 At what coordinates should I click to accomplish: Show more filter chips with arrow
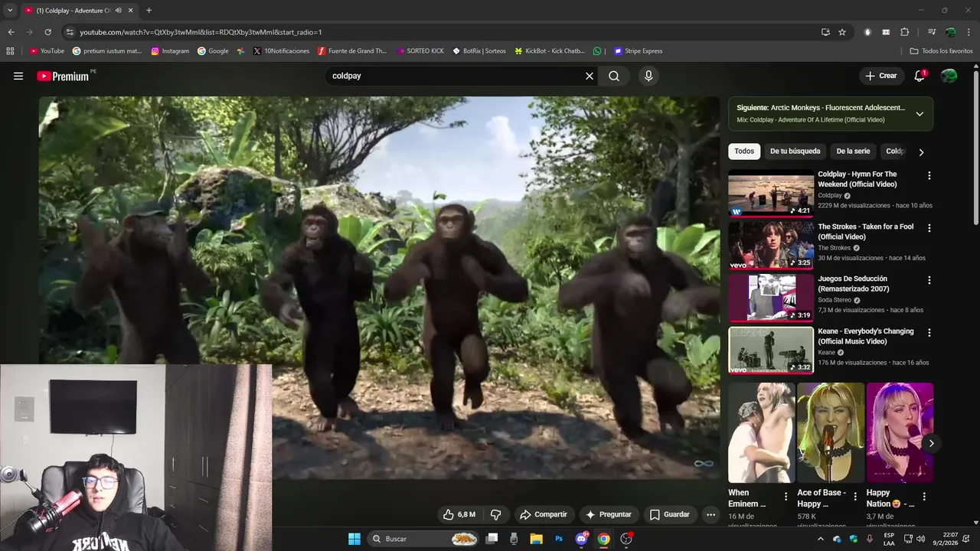click(x=921, y=152)
